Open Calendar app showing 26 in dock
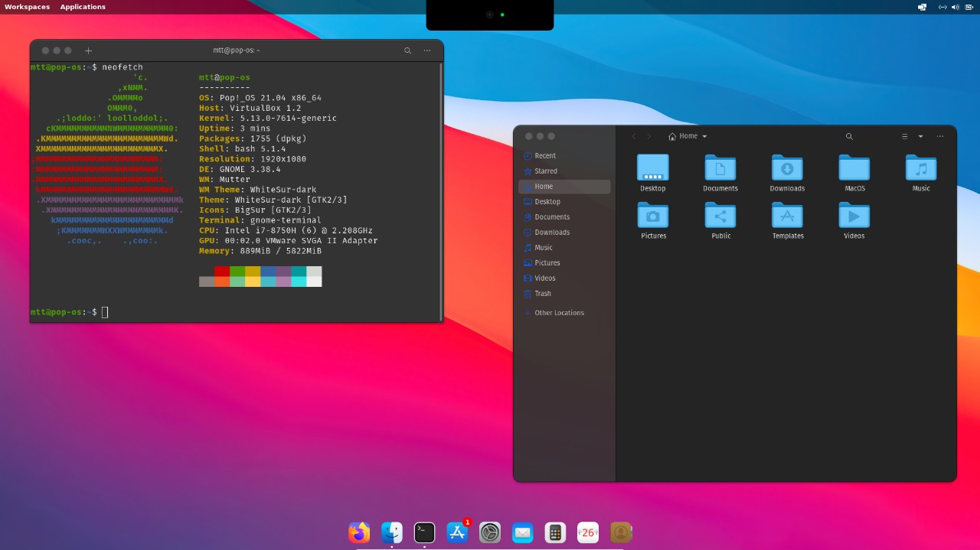 click(588, 532)
